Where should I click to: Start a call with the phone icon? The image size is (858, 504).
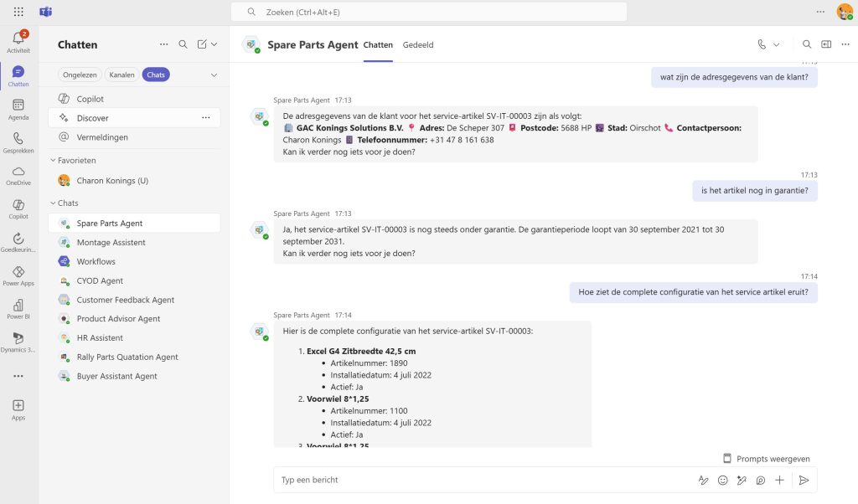point(762,44)
